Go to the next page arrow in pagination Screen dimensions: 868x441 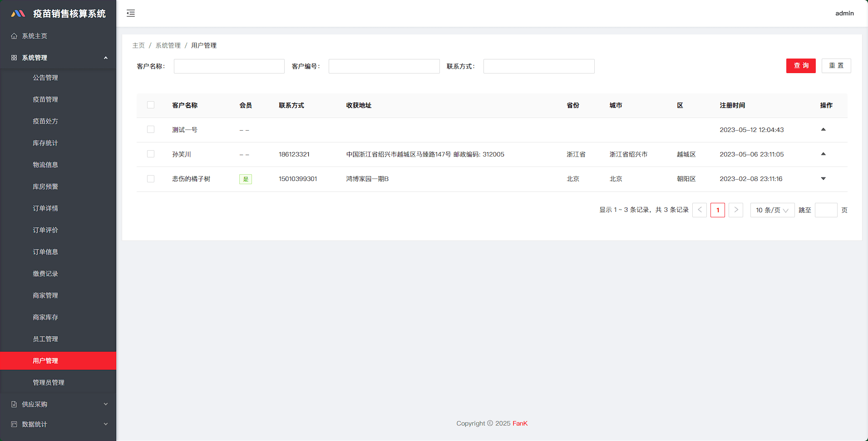(736, 210)
